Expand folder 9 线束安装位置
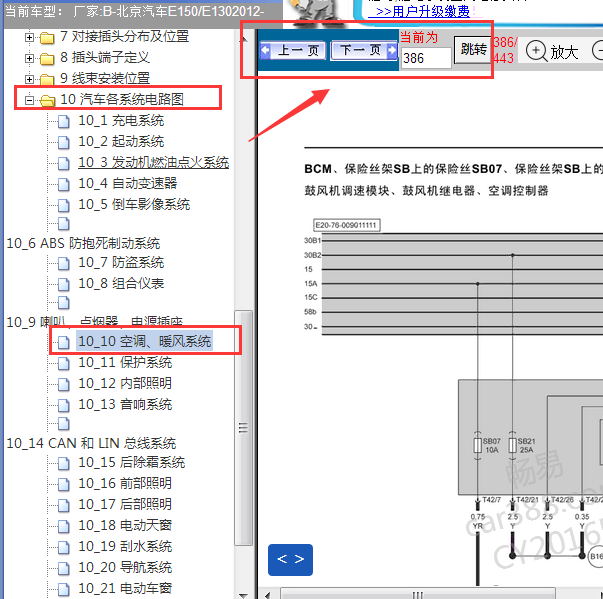Image resolution: width=603 pixels, height=599 pixels. [x=29, y=79]
